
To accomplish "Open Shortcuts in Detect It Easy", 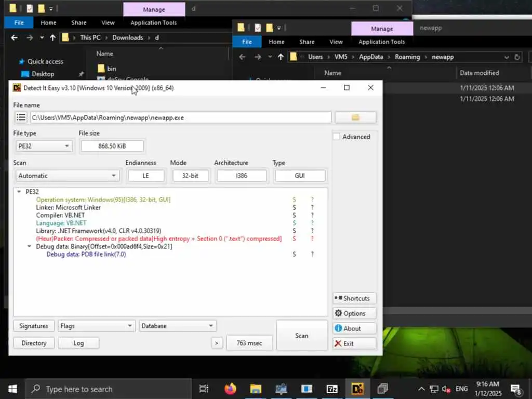I will pos(354,298).
